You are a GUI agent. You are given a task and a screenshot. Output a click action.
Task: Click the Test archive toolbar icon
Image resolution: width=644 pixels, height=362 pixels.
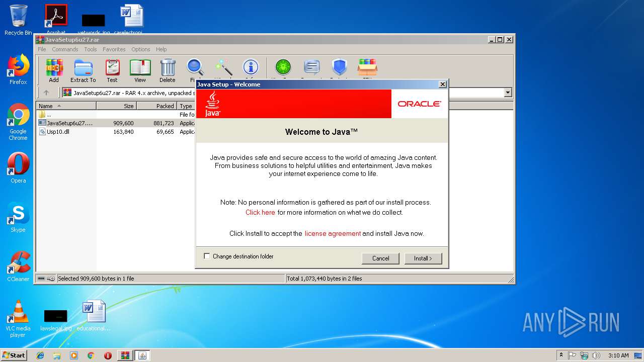click(112, 70)
